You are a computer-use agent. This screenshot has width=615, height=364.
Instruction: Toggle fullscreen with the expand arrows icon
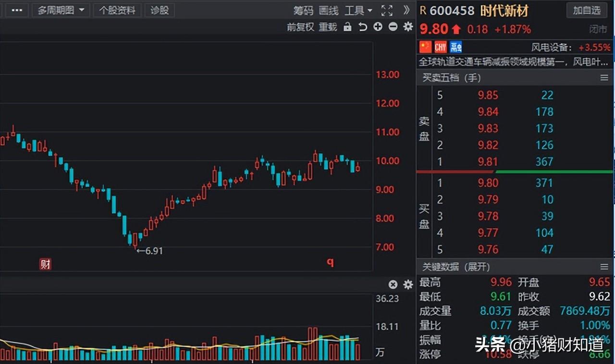coord(386,10)
